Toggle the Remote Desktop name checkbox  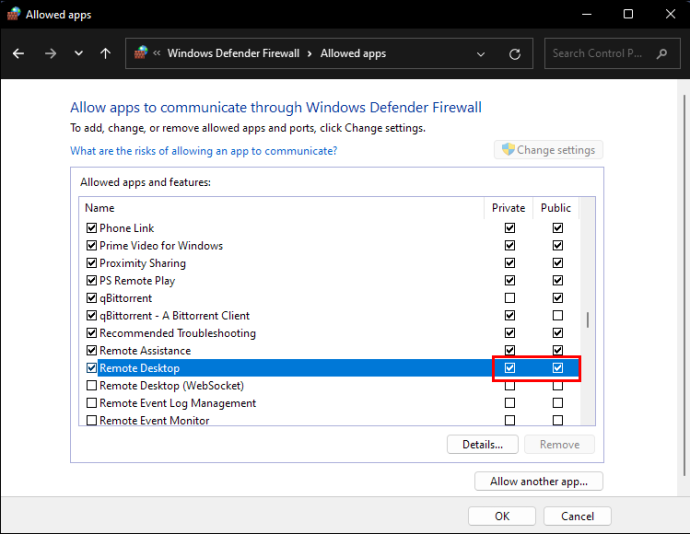[92, 368]
